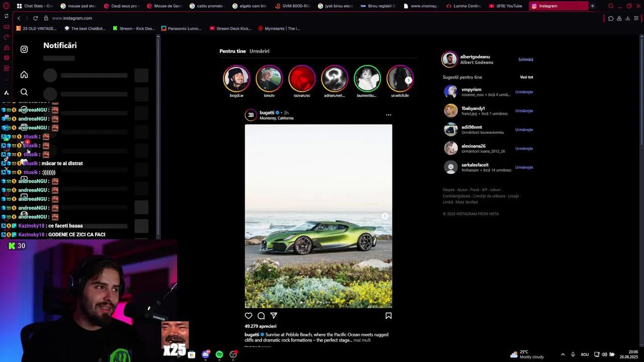Like the bugatti post with the heart

[249, 316]
